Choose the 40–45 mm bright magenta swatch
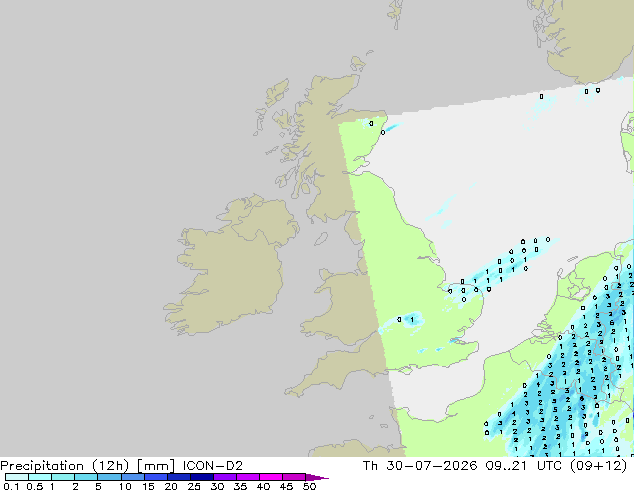Screen dimensions: 634x490 click(271, 477)
